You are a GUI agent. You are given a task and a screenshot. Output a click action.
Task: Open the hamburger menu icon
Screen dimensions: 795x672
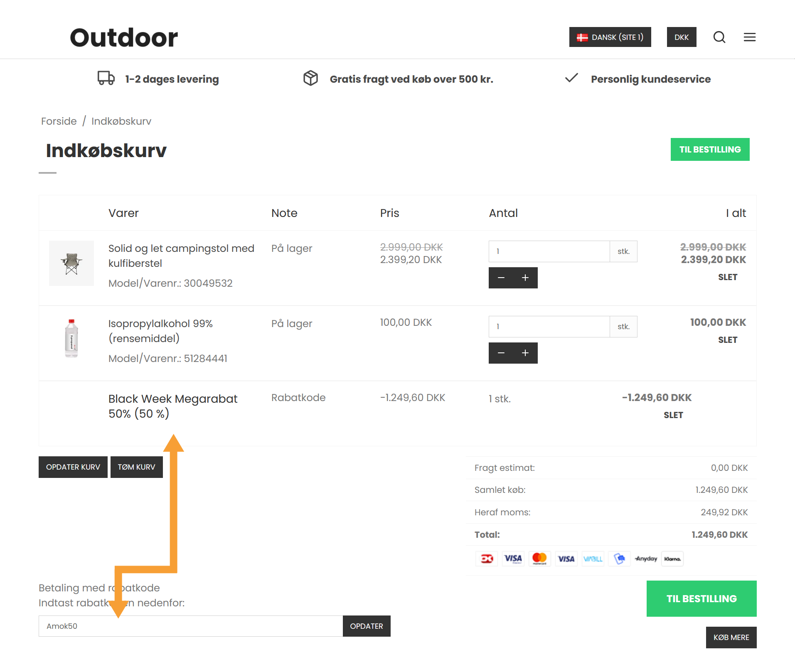(x=749, y=37)
